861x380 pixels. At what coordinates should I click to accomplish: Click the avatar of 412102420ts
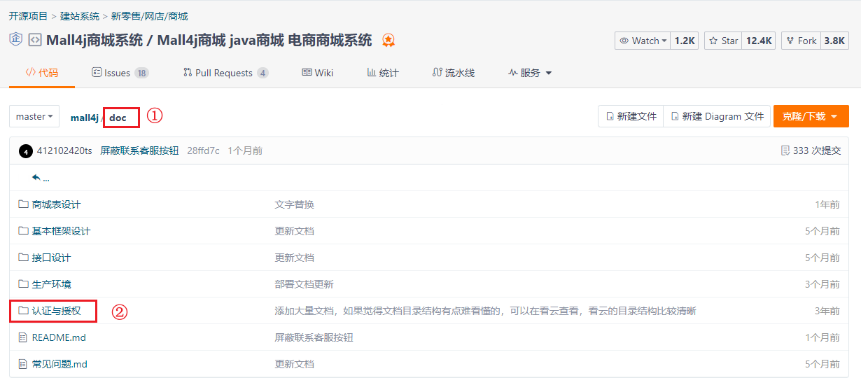pyautogui.click(x=26, y=151)
